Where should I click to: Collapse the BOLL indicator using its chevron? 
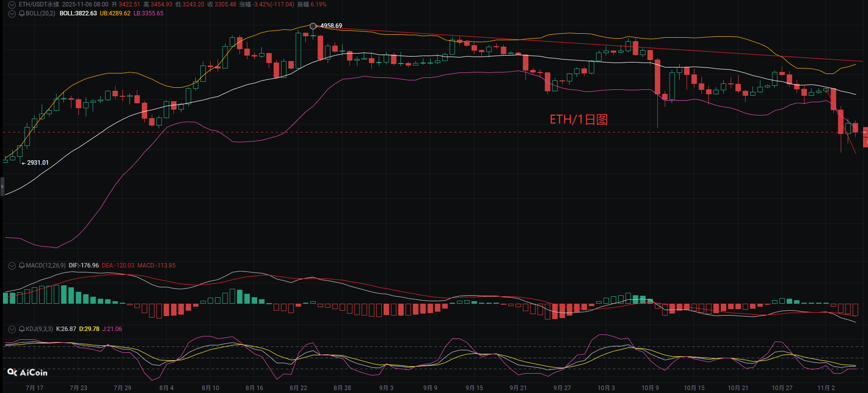[x=12, y=13]
